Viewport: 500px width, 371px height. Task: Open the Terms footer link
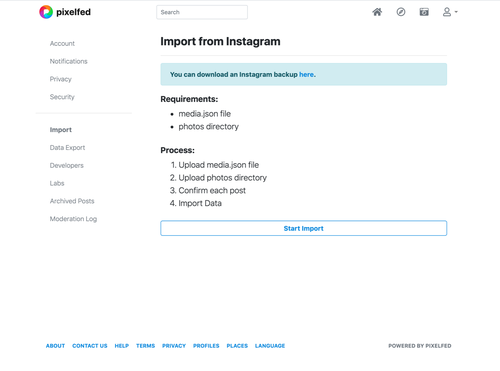click(145, 346)
